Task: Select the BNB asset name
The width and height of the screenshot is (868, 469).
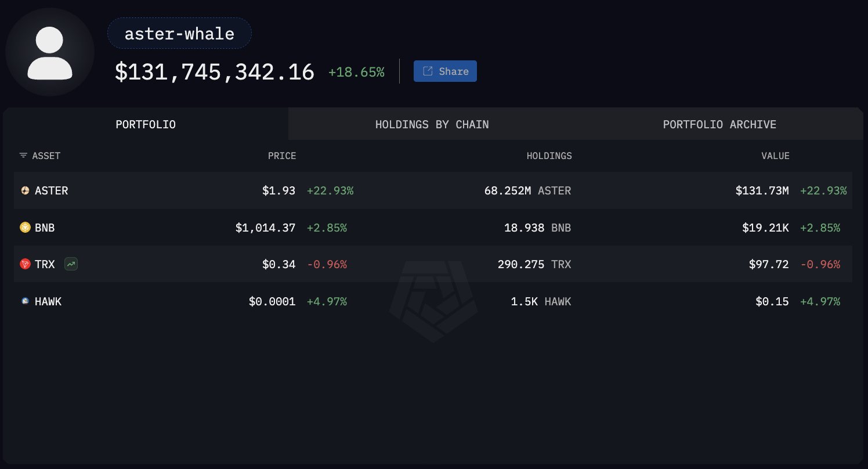Action: pyautogui.click(x=45, y=228)
